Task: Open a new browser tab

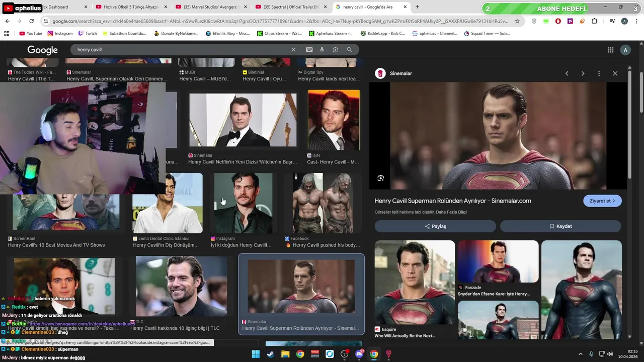Action: [417, 7]
